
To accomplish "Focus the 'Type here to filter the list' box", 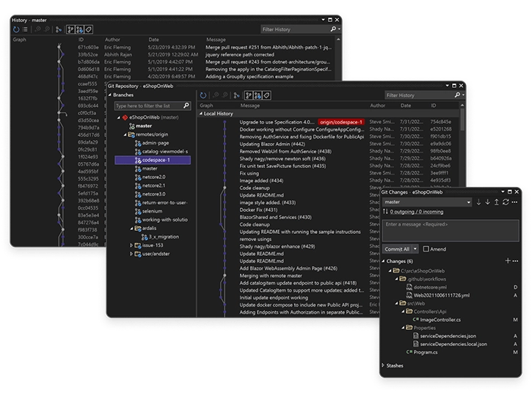I will [x=149, y=106].
